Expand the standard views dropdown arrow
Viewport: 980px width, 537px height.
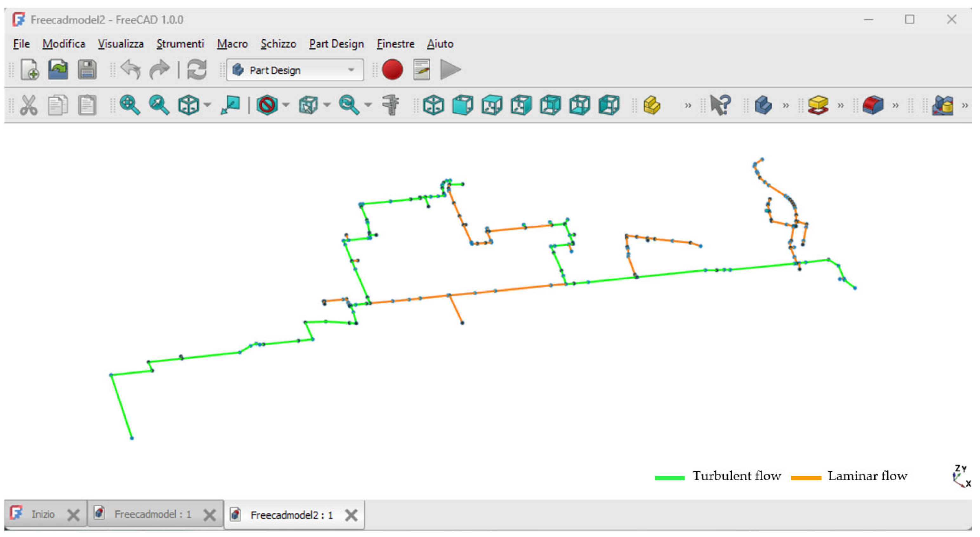[x=207, y=105]
